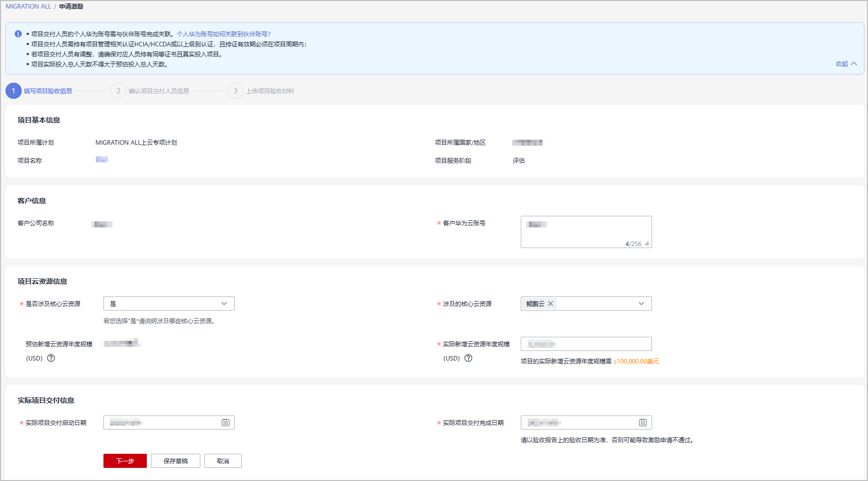The width and height of the screenshot is (868, 481).
Task: Go to step 1 填写项目验收信息
Action: (47, 91)
